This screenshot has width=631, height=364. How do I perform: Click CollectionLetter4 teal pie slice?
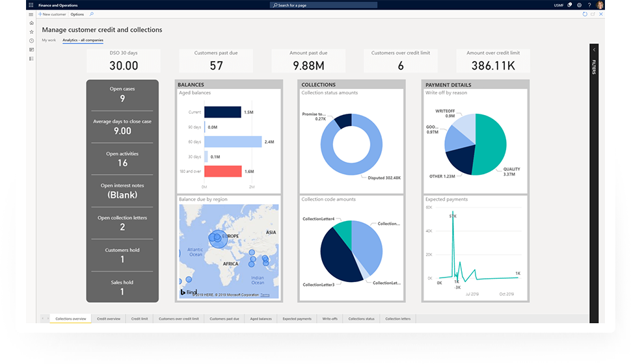pos(345,231)
